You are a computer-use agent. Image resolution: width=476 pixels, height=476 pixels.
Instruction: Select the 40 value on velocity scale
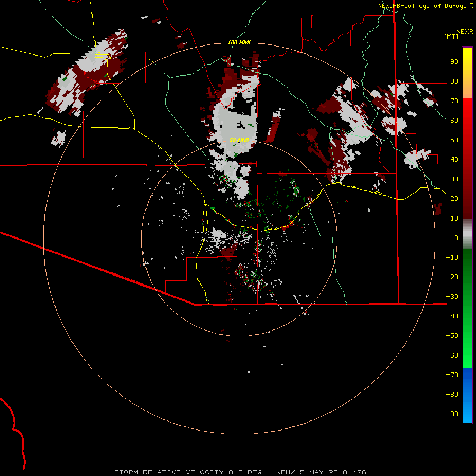[454, 160]
